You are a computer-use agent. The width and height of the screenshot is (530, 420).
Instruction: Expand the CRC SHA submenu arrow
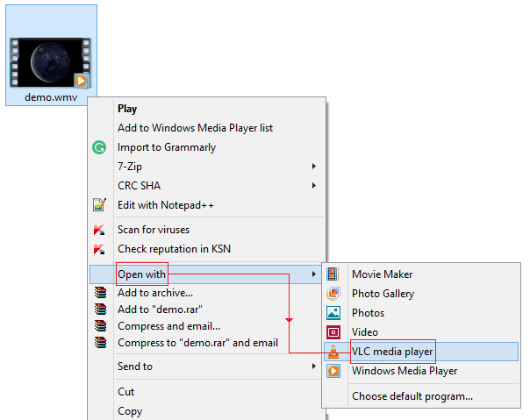coord(314,186)
